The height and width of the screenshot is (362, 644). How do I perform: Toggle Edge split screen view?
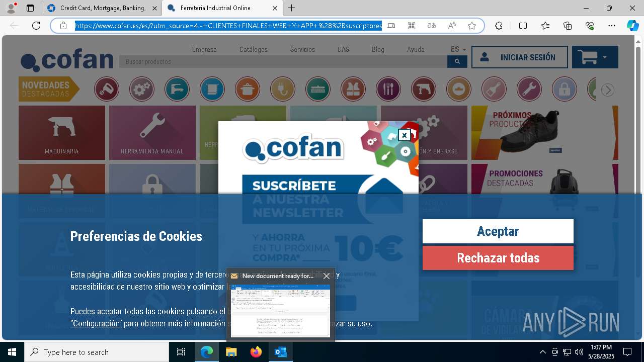[523, 26]
